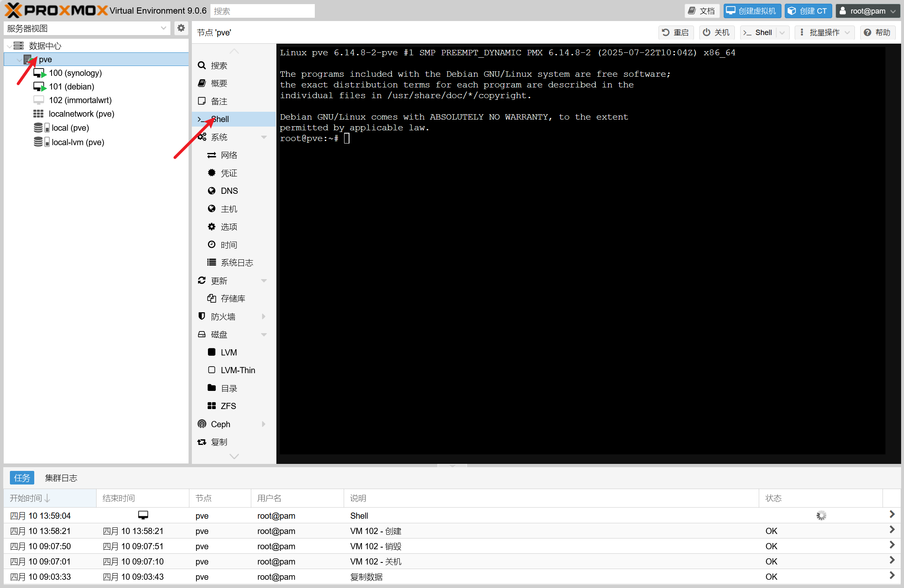Expand the Ceph submenu arrow

coord(264,424)
